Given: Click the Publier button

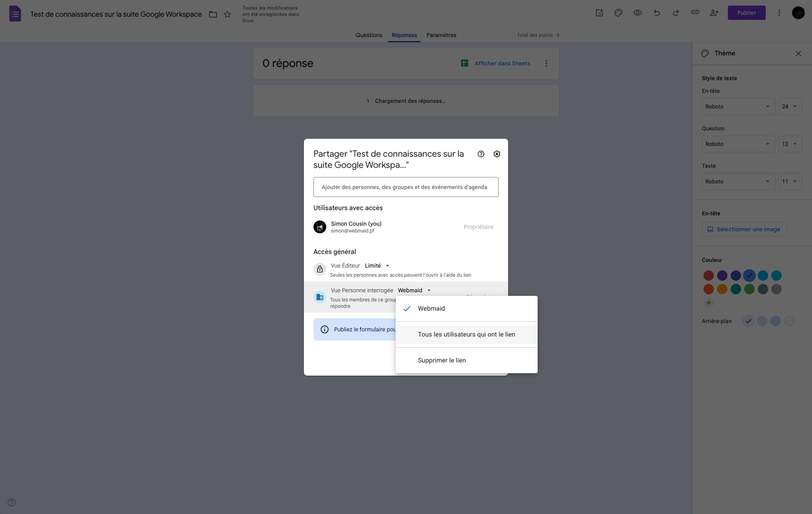Looking at the screenshot, I should (x=746, y=13).
